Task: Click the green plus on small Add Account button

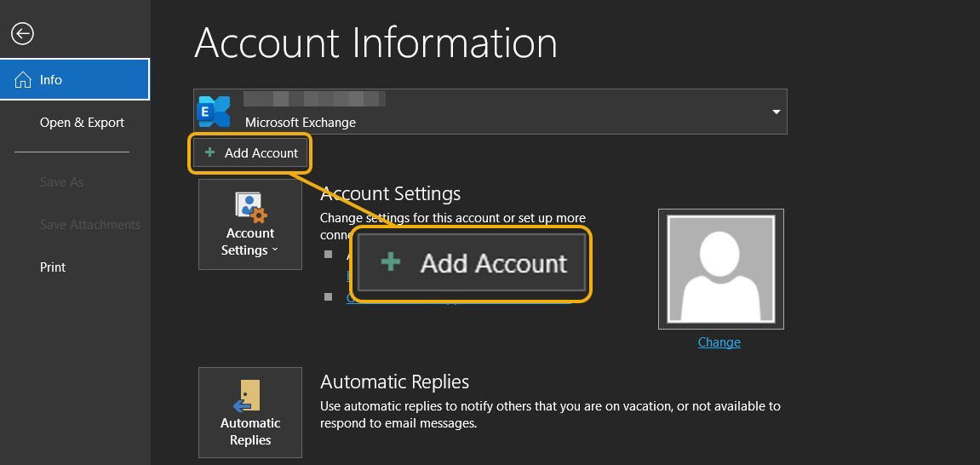Action: [x=210, y=152]
